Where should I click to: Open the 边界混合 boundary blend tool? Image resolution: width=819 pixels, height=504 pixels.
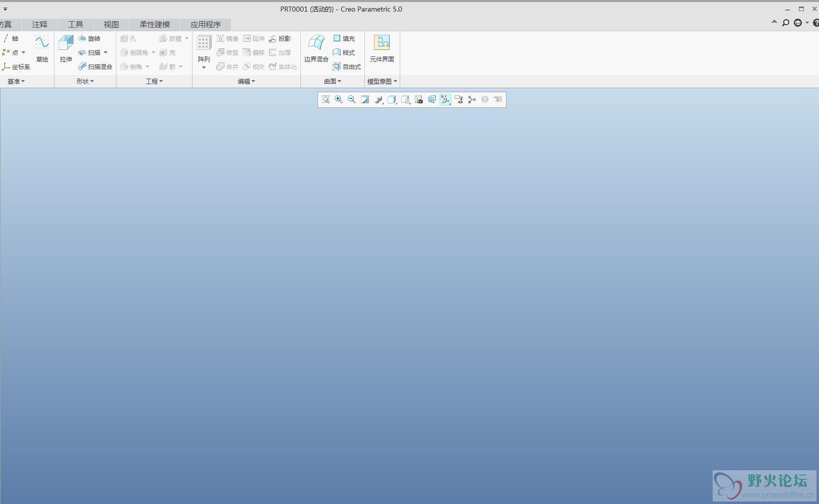pos(316,49)
